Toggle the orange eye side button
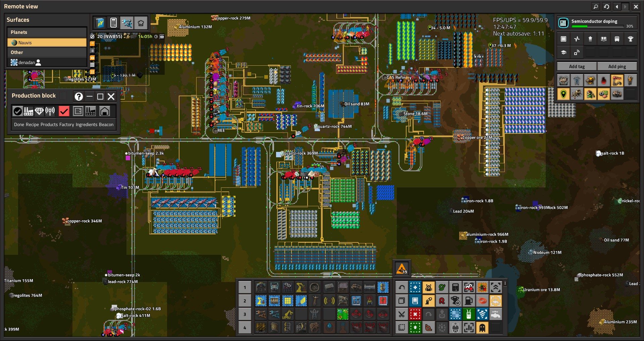 click(92, 58)
